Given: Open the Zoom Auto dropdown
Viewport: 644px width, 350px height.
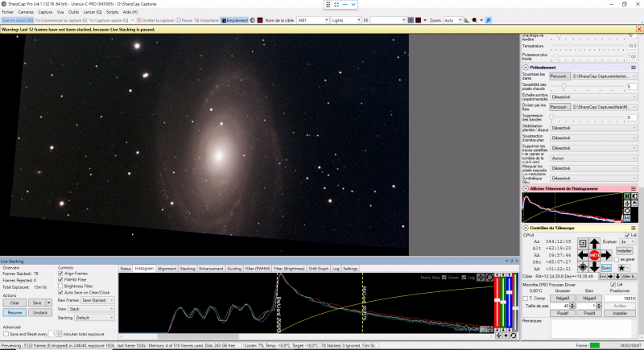Looking at the screenshot, I should (x=452, y=20).
